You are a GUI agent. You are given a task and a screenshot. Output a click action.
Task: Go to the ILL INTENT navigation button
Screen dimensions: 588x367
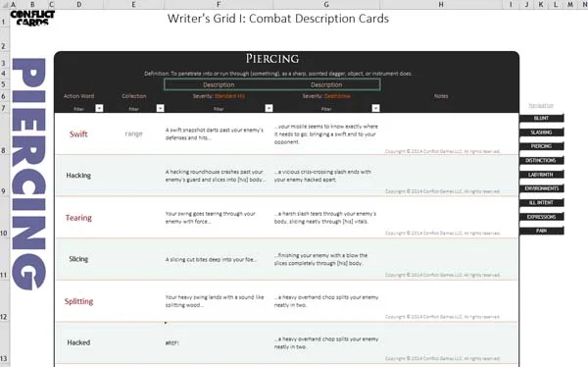pos(542,202)
